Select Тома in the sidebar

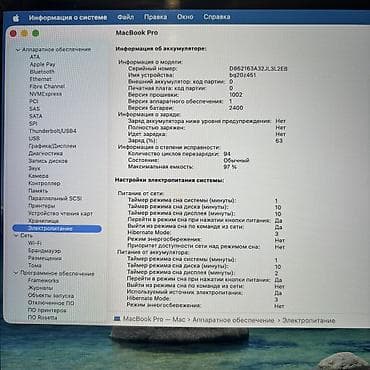[35, 265]
